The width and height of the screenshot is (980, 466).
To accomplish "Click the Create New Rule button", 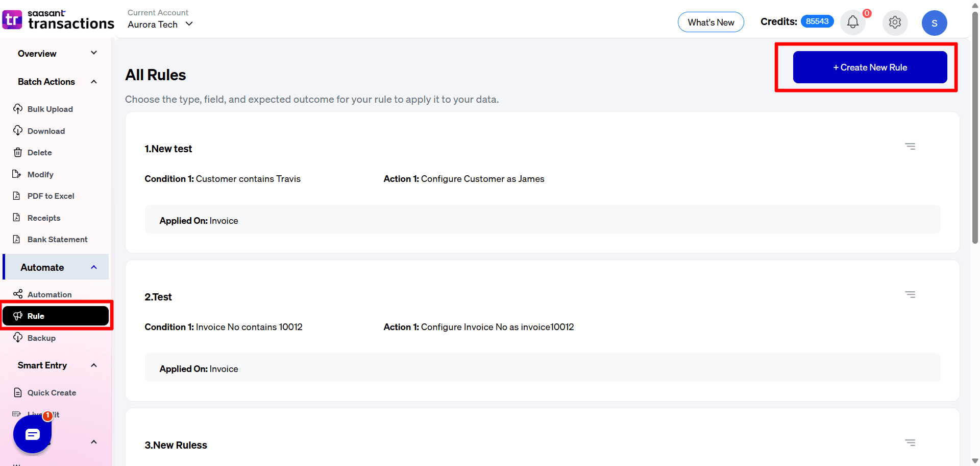I will pos(870,67).
